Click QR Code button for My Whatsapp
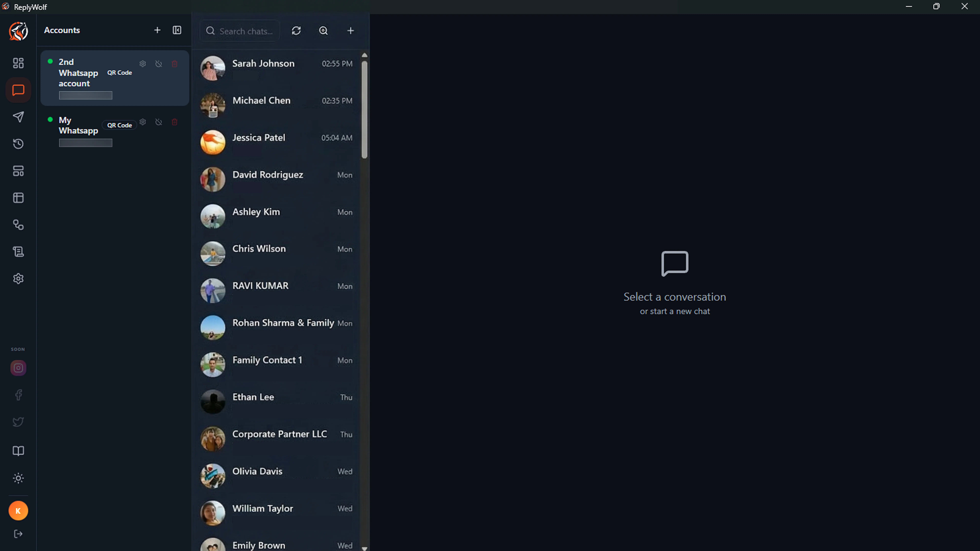This screenshot has height=551, width=980. pyautogui.click(x=119, y=125)
